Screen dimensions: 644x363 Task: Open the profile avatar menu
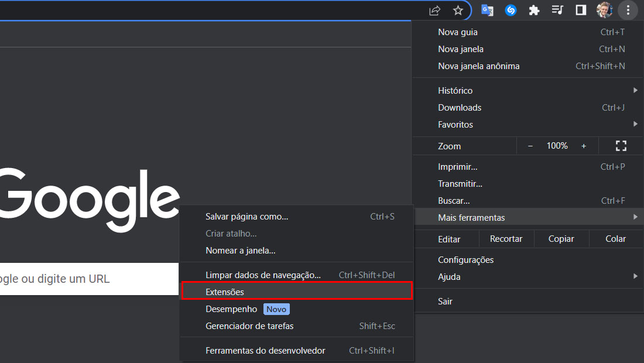(x=605, y=11)
